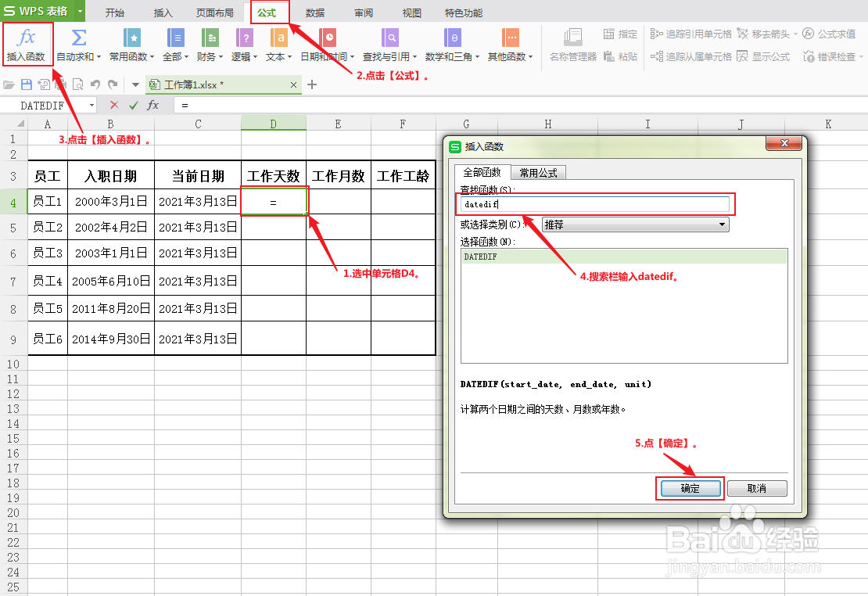Click the 工作月数 header cell

pos(339,176)
